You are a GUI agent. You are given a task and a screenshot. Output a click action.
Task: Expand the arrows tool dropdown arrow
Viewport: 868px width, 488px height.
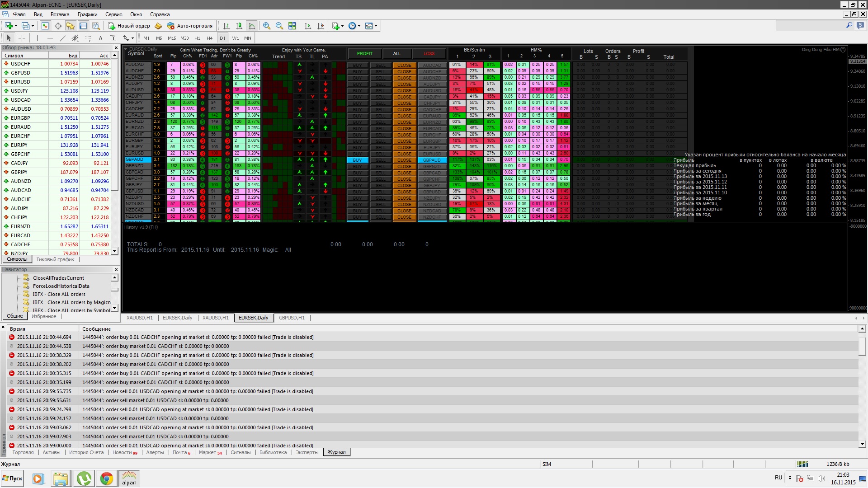pyautogui.click(x=132, y=38)
